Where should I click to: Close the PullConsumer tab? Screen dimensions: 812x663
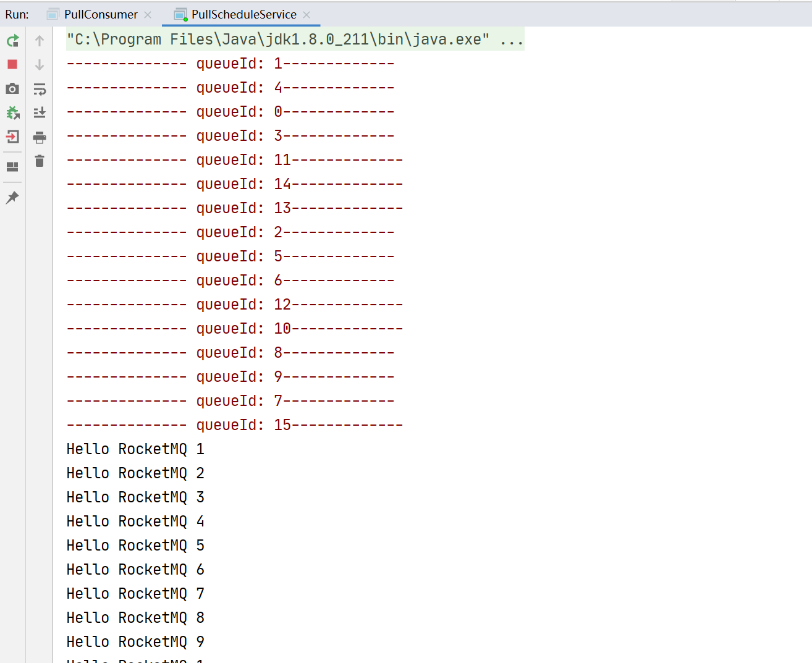point(148,14)
